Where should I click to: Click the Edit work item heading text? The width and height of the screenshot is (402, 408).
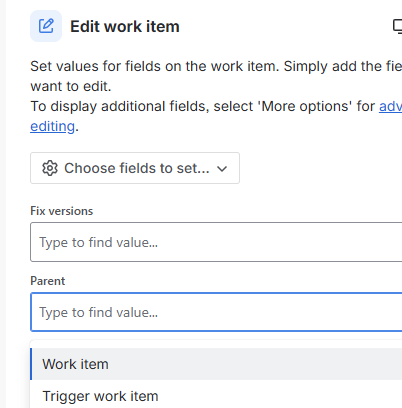click(x=125, y=26)
